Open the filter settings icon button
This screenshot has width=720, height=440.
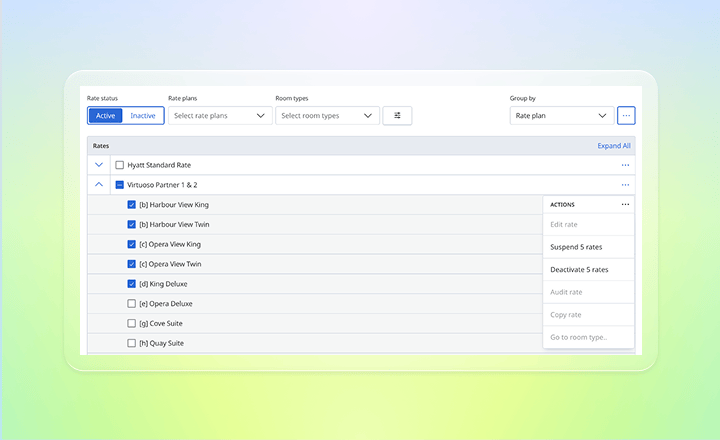click(397, 116)
